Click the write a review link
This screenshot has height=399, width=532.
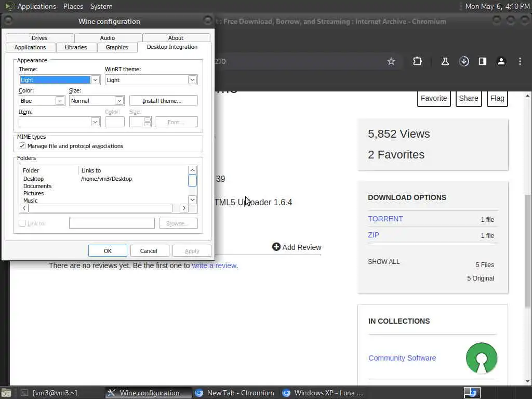coord(214,265)
